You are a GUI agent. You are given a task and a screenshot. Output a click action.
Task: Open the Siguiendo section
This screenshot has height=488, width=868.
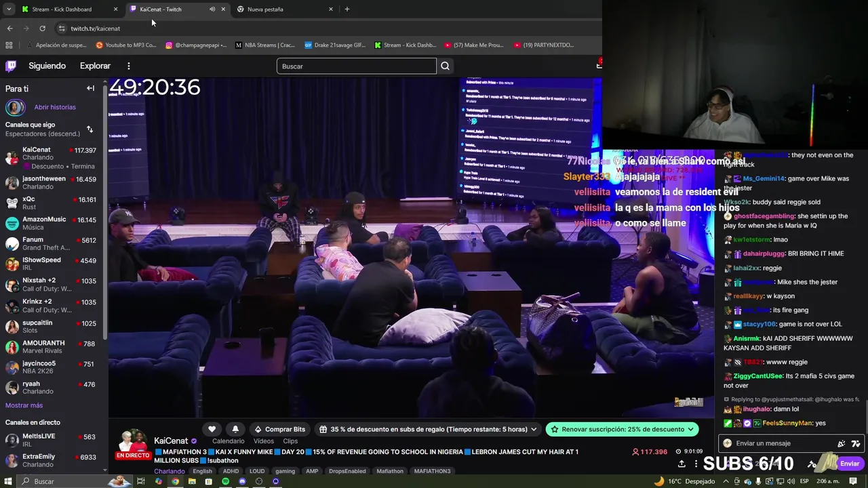47,66
